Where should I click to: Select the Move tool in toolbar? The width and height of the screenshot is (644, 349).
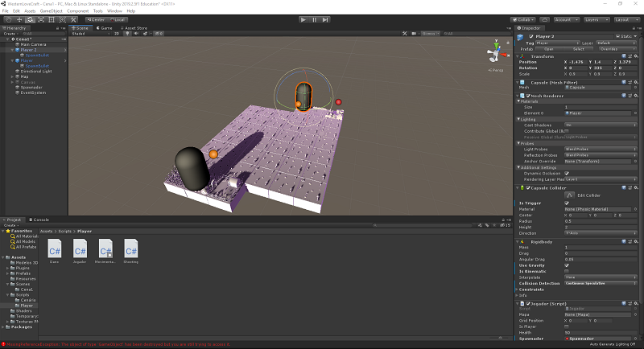pyautogui.click(x=19, y=18)
